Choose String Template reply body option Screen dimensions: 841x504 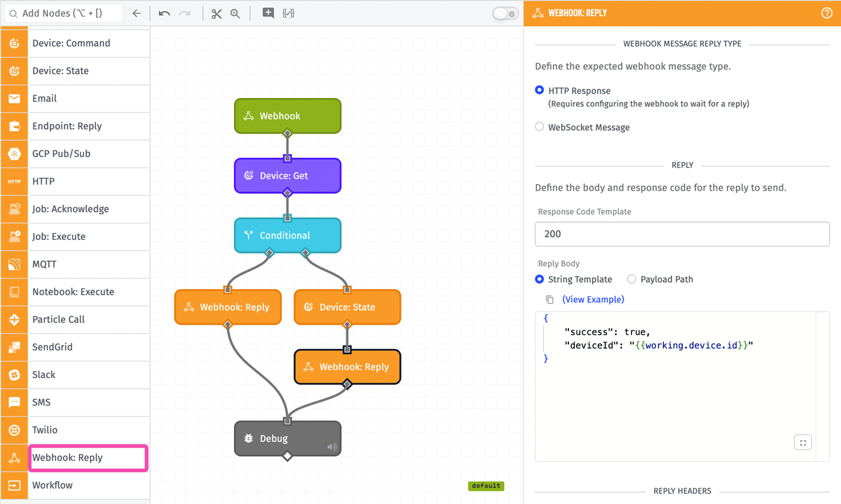pyautogui.click(x=539, y=279)
